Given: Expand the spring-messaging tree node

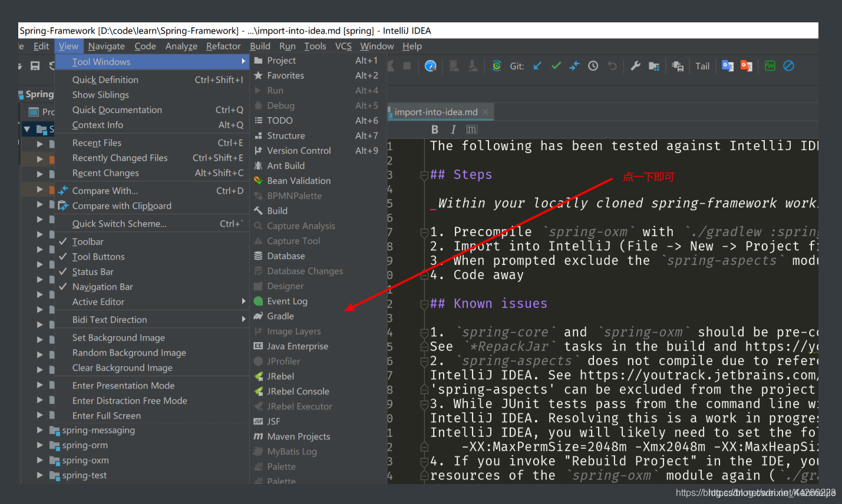Looking at the screenshot, I should 39,430.
